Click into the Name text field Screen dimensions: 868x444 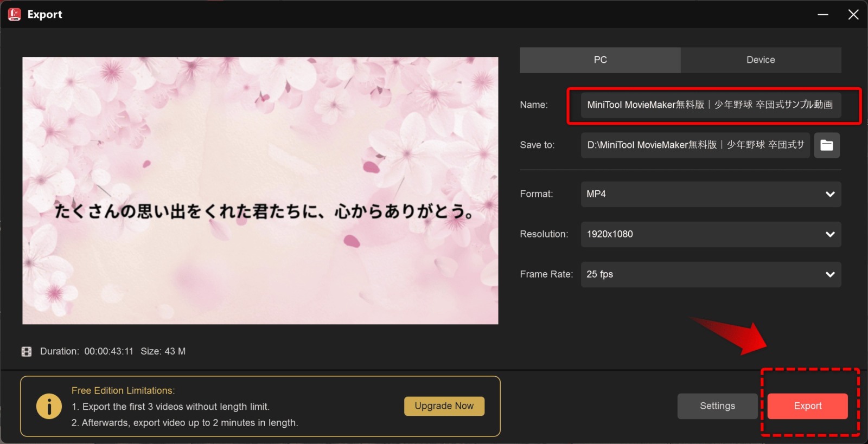pos(710,105)
